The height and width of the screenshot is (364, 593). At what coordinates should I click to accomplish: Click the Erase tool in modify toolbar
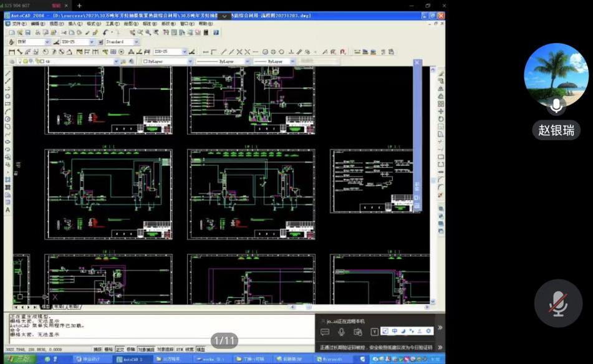[440, 74]
